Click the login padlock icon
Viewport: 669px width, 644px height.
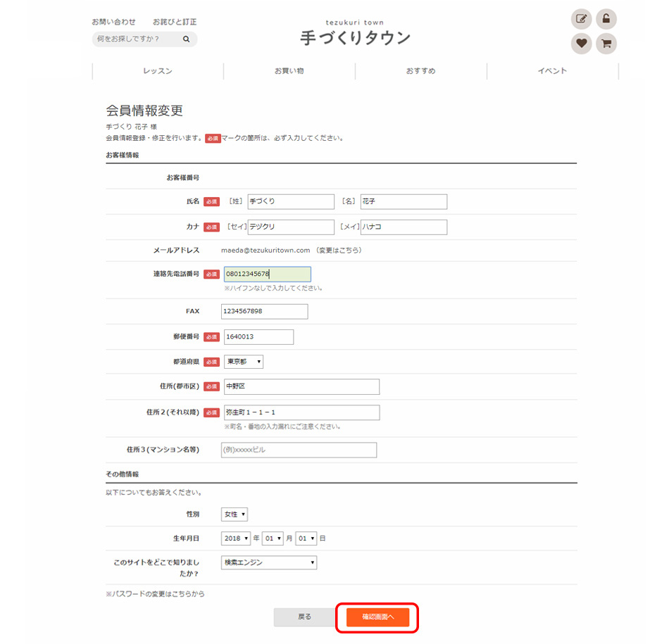tap(606, 19)
